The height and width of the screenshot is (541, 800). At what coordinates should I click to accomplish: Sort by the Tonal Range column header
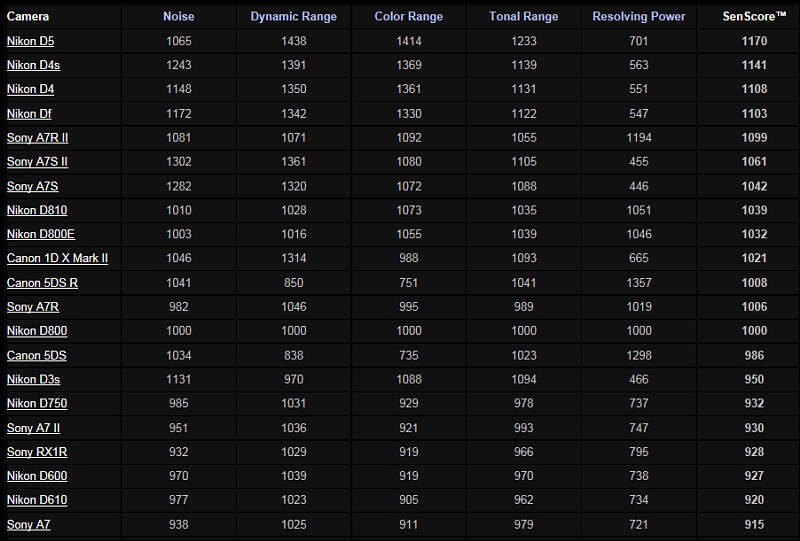point(523,16)
